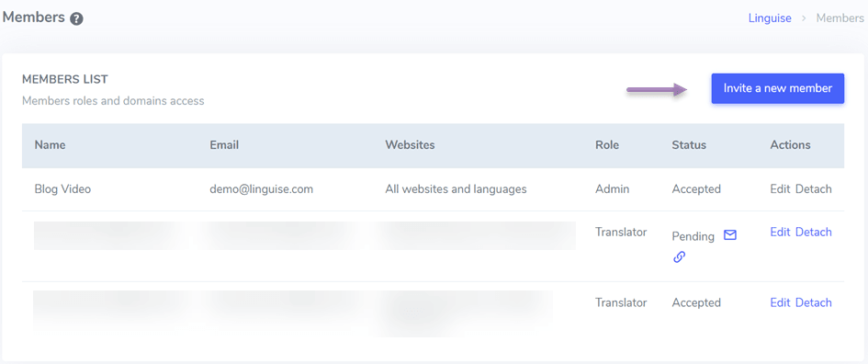Click Members roles and domains access subtitle
Screen dimensions: 868x364
113,101
